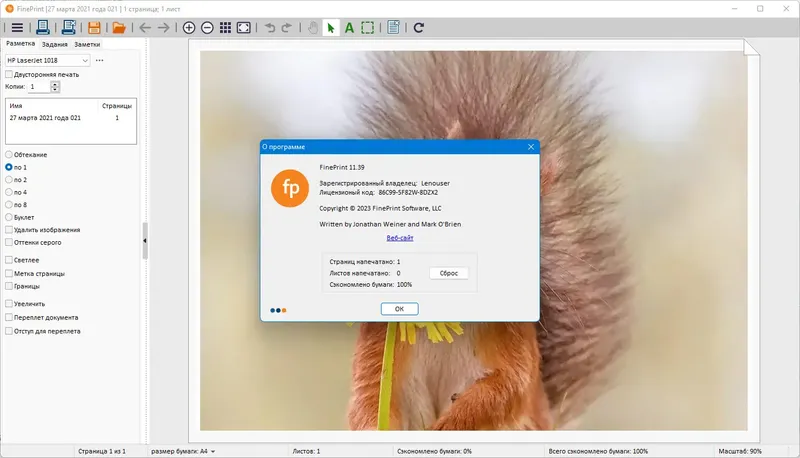This screenshot has width=800, height=458.
Task: Show the thumbnail grid view
Action: 226,28
